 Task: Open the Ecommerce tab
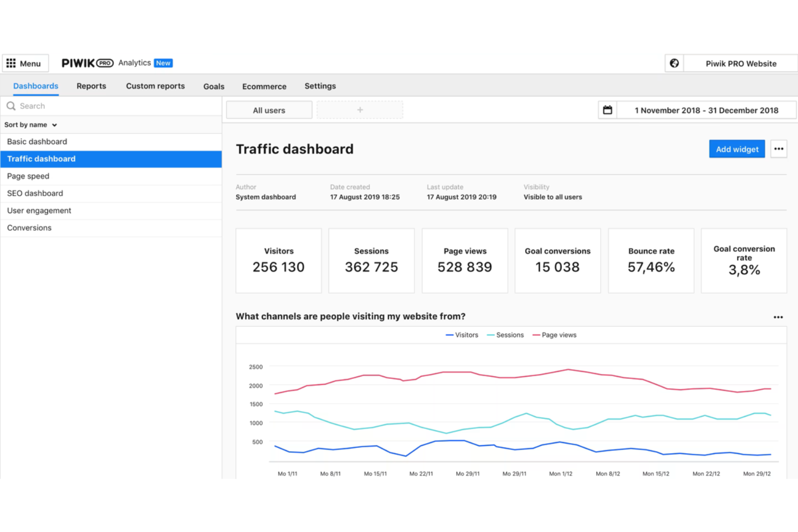point(264,86)
